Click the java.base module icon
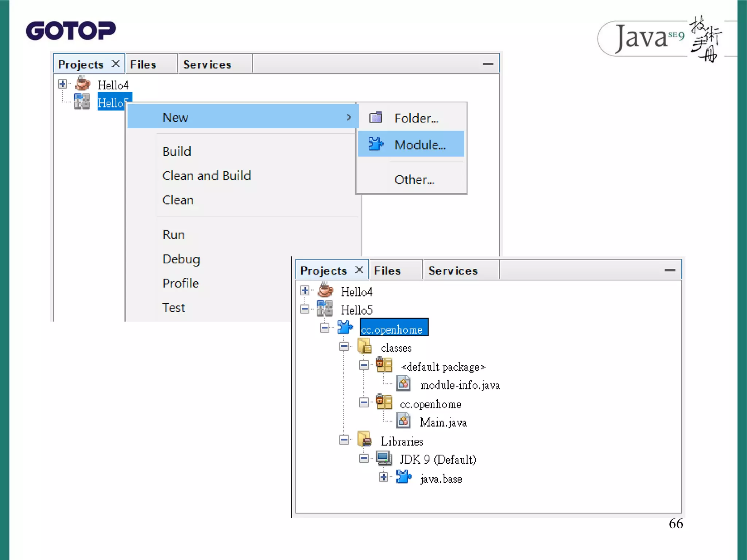This screenshot has width=747, height=560. (403, 477)
